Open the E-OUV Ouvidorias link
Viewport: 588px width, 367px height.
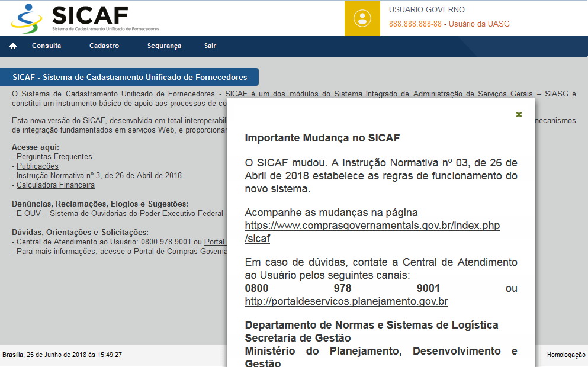pyautogui.click(x=120, y=213)
